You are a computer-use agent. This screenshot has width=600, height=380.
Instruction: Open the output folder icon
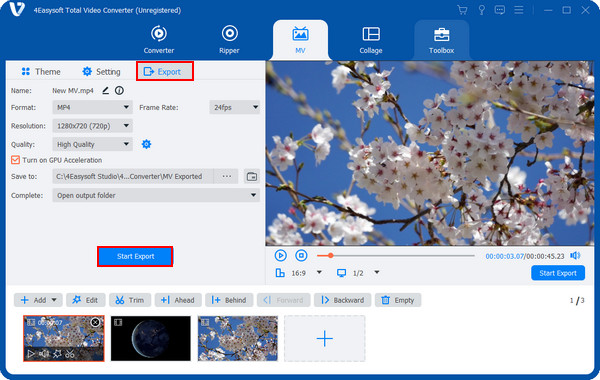(252, 176)
